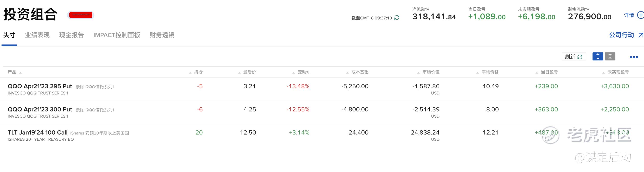Select the IMPACT控制面板 tab

tap(117, 35)
